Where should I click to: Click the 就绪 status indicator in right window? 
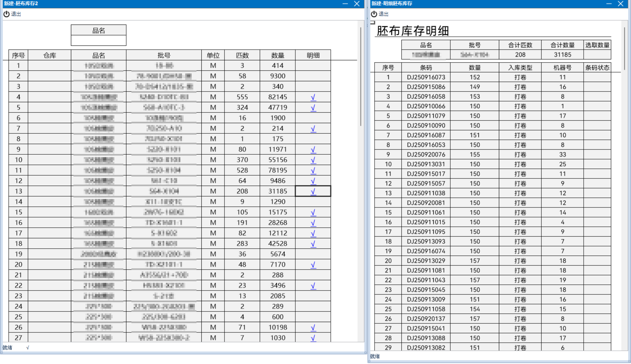tap(375, 356)
